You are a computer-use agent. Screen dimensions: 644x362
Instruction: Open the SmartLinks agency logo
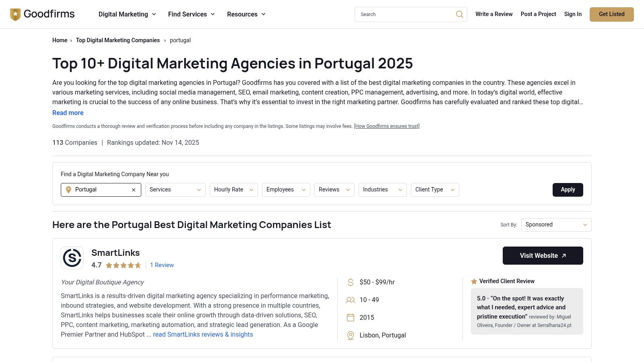[x=72, y=257]
